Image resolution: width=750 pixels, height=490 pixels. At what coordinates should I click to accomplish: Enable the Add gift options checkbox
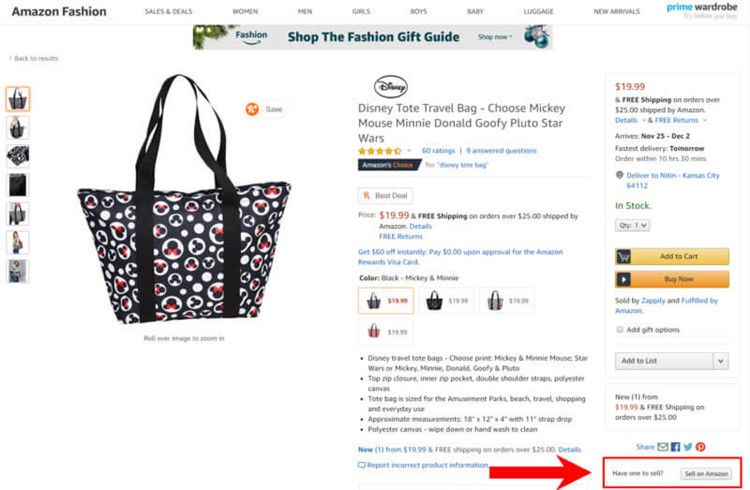coord(620,329)
